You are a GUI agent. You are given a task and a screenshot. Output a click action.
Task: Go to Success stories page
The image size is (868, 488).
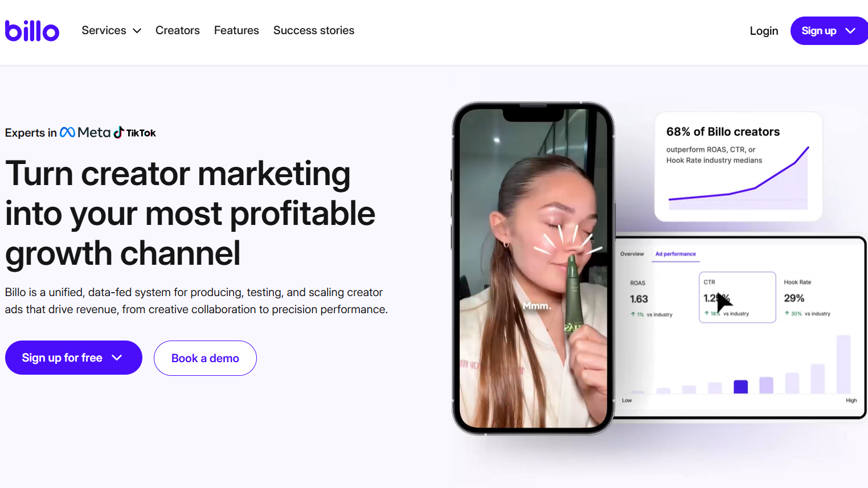tap(314, 30)
